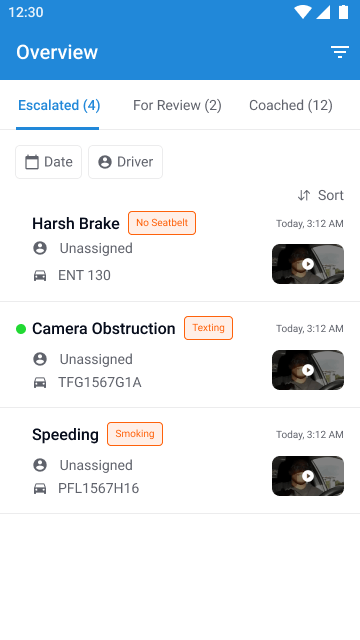360x640 pixels.
Task: Open the Sort options
Action: [320, 196]
